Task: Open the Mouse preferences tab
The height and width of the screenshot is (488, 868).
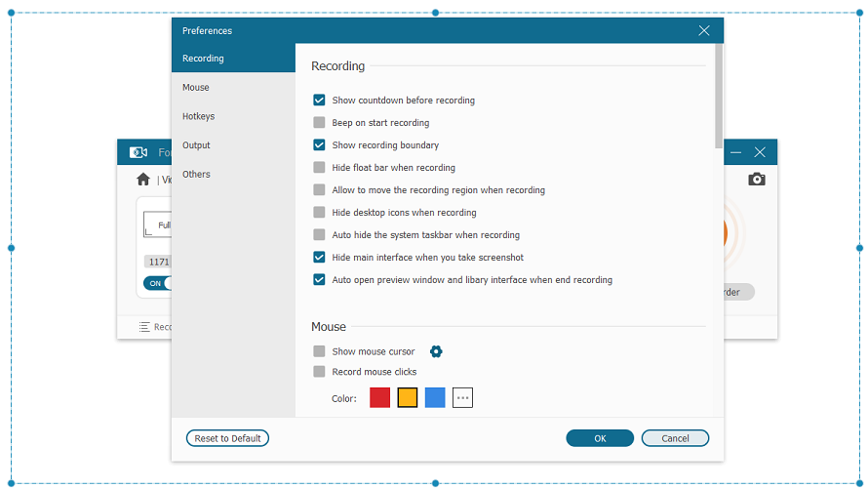Action: click(233, 87)
